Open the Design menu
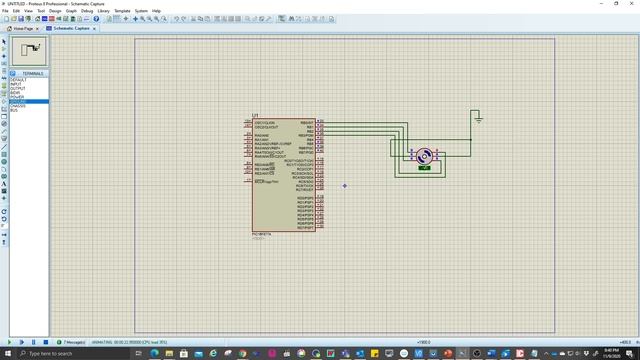 pyautogui.click(x=55, y=11)
